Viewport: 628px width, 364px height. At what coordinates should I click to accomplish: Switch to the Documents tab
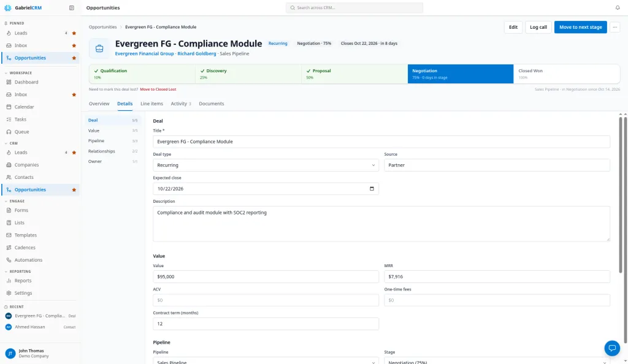coord(212,104)
